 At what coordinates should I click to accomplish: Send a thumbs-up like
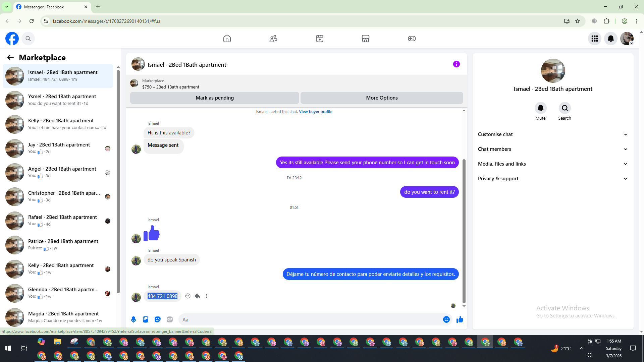[x=460, y=319]
